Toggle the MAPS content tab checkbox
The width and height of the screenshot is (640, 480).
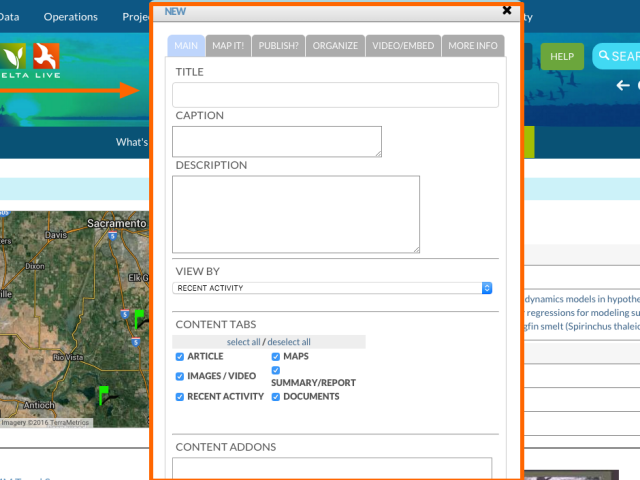click(x=276, y=357)
